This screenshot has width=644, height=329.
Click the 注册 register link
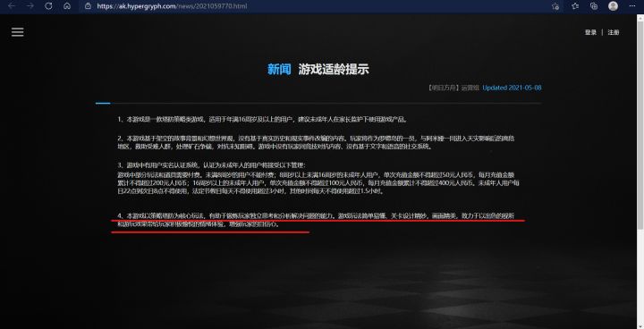tap(614, 32)
